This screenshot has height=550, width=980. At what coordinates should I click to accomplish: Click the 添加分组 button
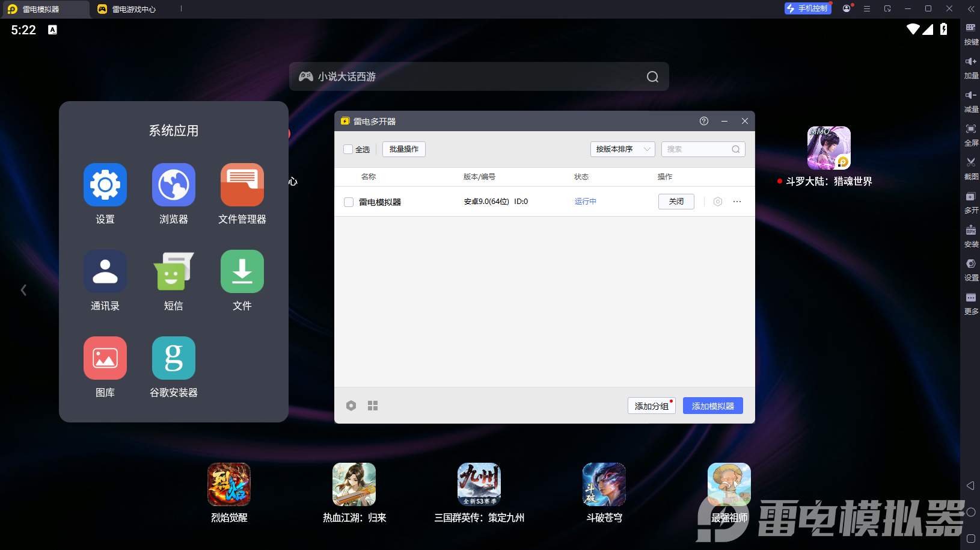[652, 406]
